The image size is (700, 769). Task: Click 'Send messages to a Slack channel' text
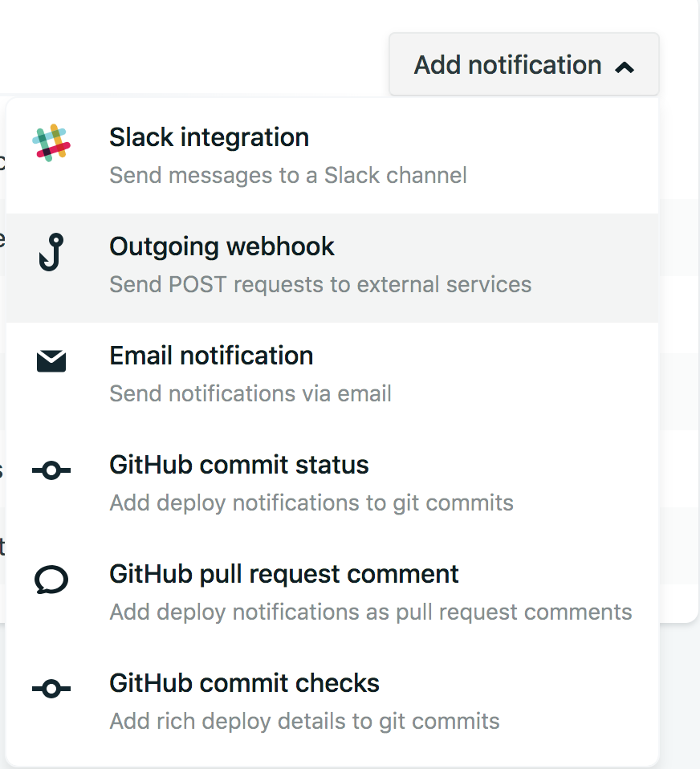coord(287,175)
